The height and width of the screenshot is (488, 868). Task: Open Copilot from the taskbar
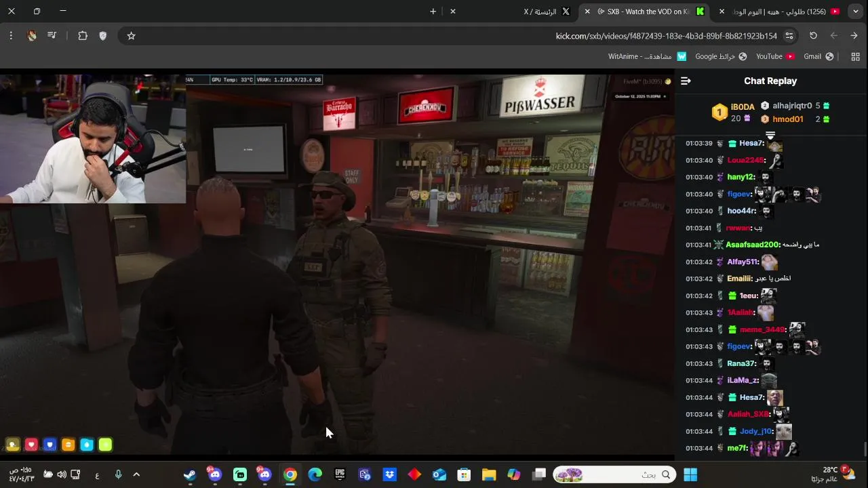pyautogui.click(x=514, y=475)
